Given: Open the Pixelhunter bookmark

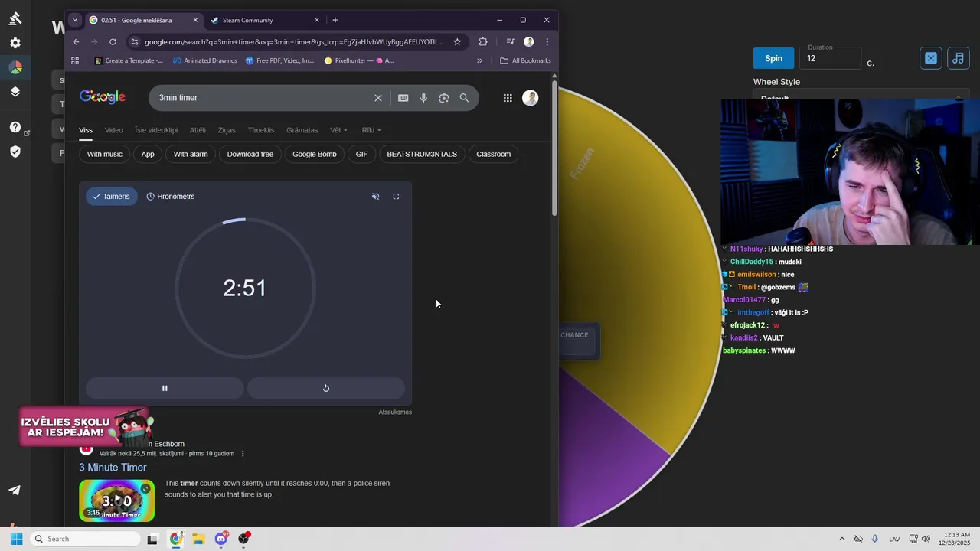Looking at the screenshot, I should pyautogui.click(x=359, y=60).
